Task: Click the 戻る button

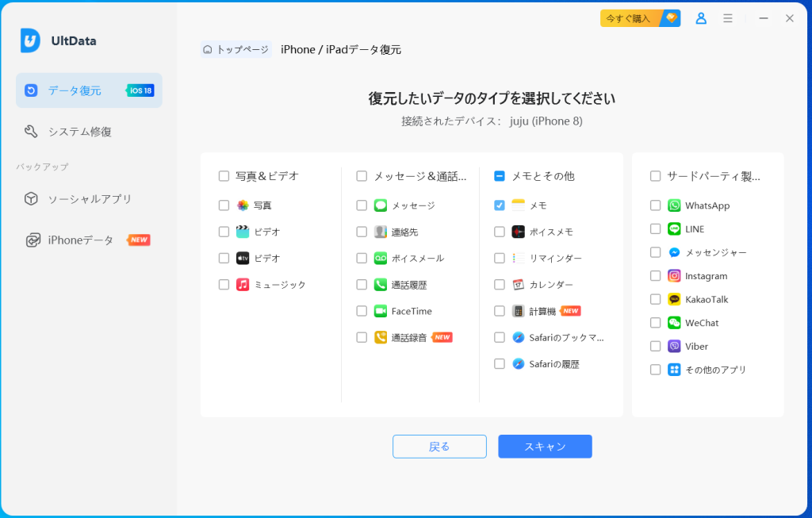Action: [x=439, y=447]
